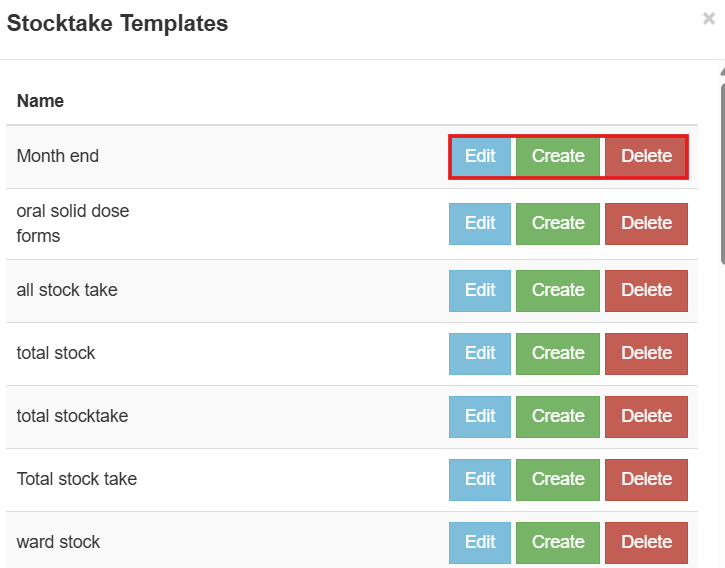This screenshot has width=725, height=568.
Task: Create stocktake from oral solid dose forms
Action: (x=558, y=223)
